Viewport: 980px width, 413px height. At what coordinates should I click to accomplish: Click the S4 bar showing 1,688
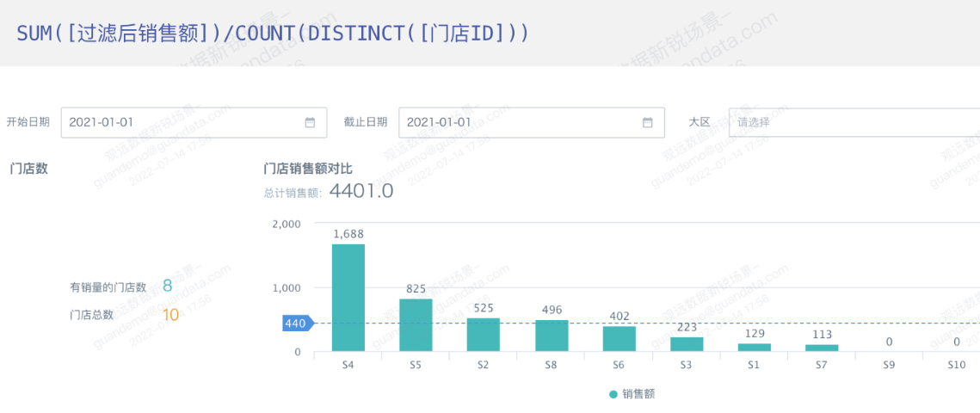point(348,298)
